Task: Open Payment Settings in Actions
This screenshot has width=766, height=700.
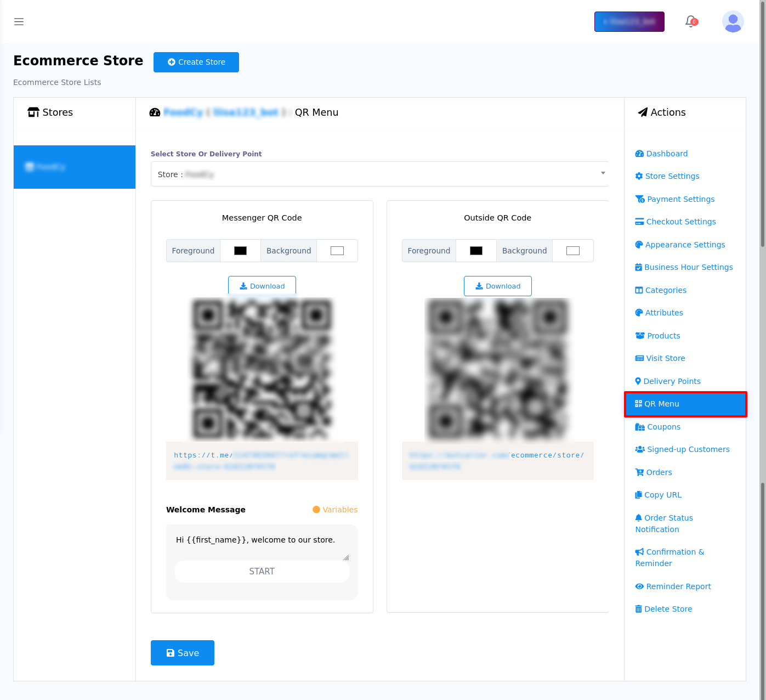Action: pyautogui.click(x=675, y=199)
